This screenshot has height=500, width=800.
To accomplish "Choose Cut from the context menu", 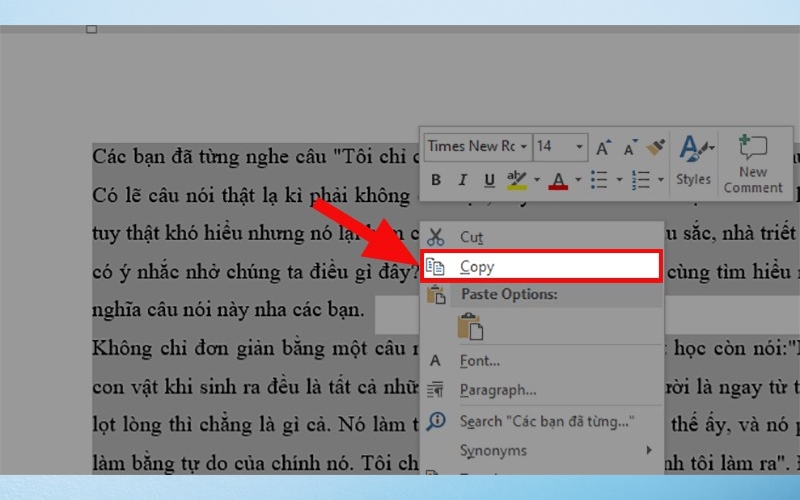I will click(x=542, y=237).
